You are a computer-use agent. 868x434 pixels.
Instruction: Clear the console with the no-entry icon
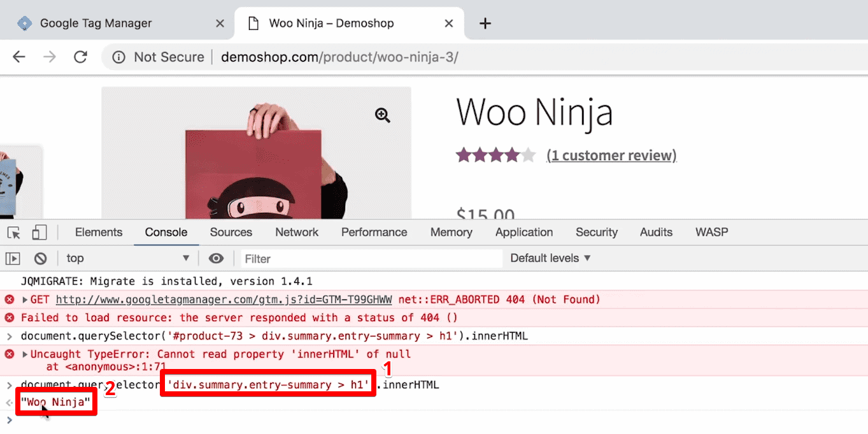click(x=40, y=258)
